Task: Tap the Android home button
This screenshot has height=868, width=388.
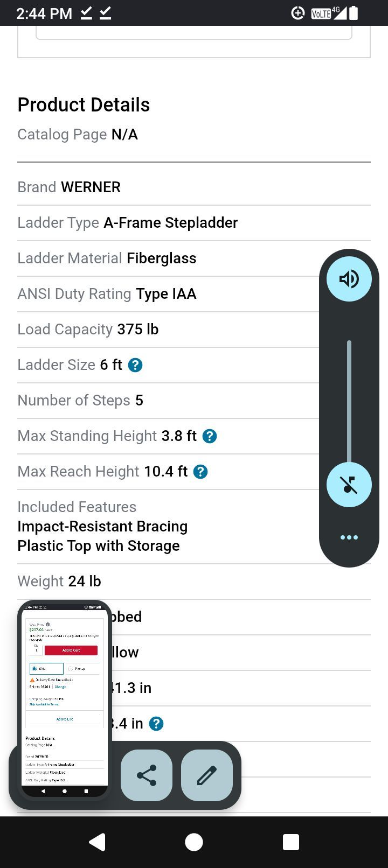Action: point(194,842)
